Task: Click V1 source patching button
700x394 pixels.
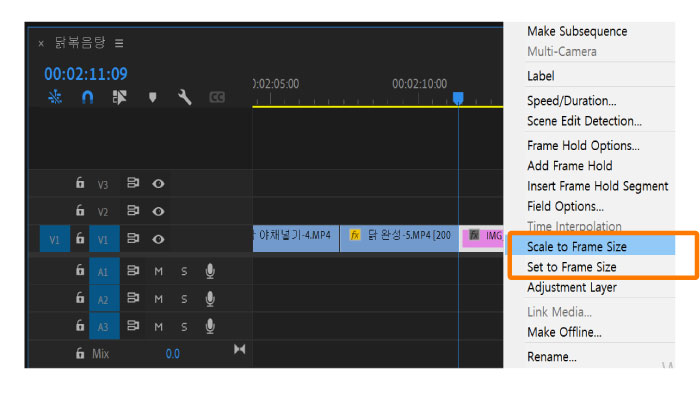Action: [x=54, y=239]
